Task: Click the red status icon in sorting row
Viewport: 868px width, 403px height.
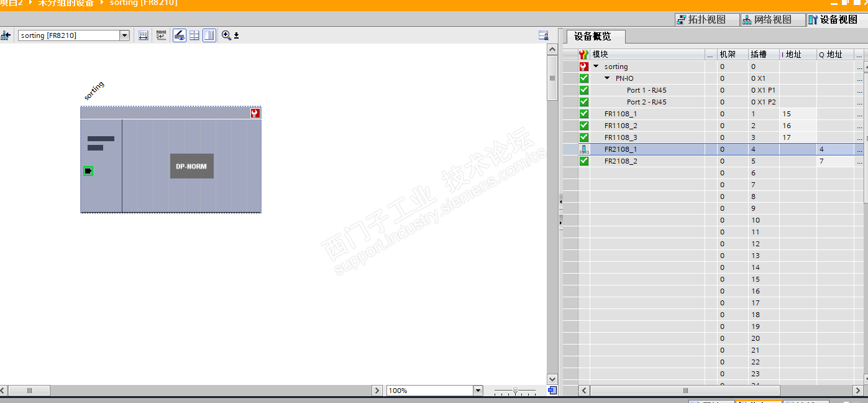Action: click(583, 67)
